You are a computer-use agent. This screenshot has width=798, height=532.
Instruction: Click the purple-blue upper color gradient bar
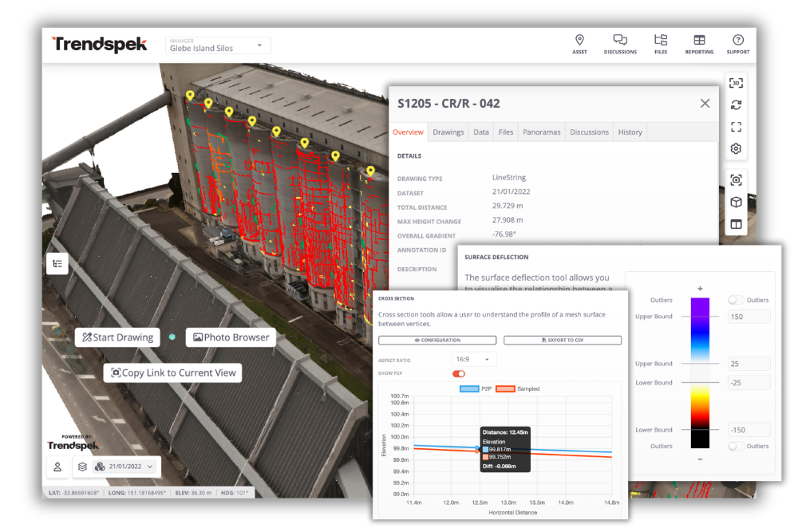(x=700, y=330)
